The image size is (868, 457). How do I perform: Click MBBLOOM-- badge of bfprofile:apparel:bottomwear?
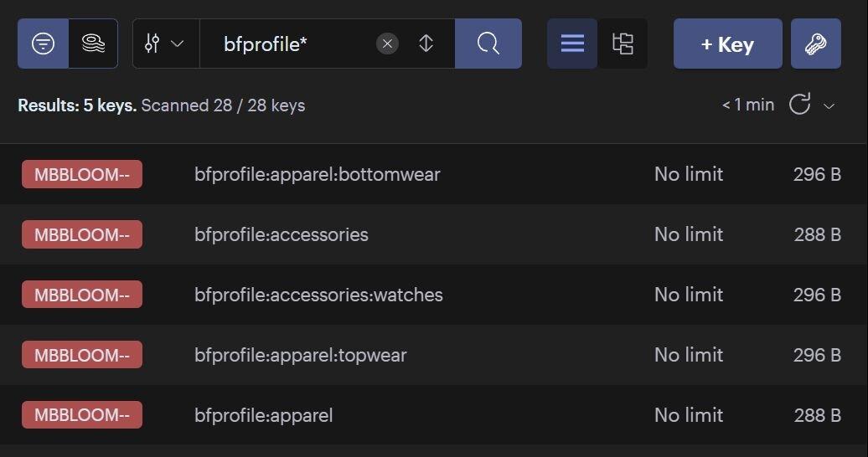coord(82,174)
